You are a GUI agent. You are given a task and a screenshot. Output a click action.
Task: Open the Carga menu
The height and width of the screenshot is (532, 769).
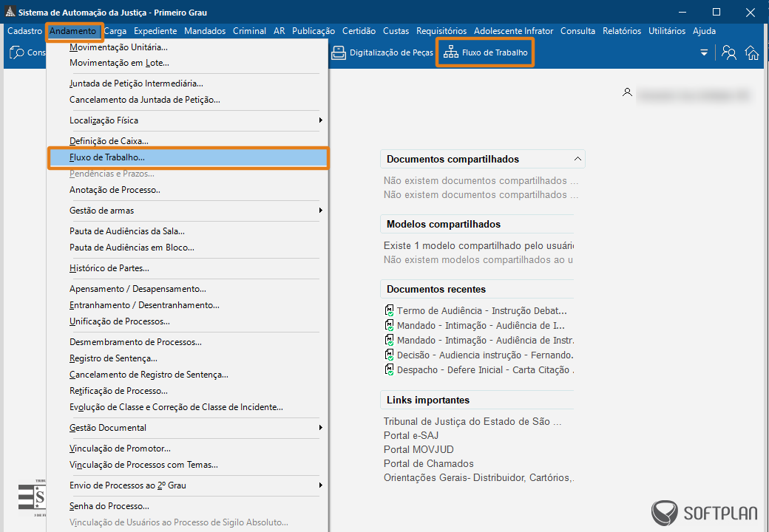(115, 31)
